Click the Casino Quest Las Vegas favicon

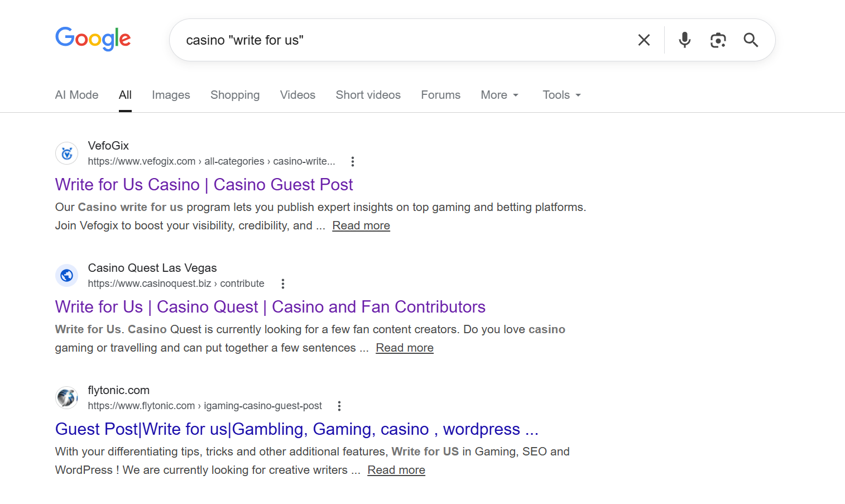coord(66,275)
